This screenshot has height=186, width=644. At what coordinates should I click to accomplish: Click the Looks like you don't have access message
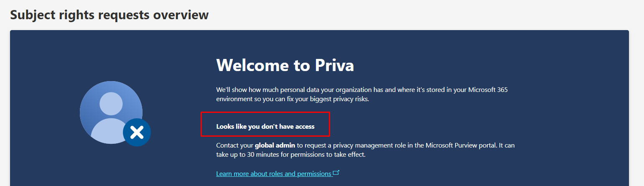pyautogui.click(x=265, y=126)
